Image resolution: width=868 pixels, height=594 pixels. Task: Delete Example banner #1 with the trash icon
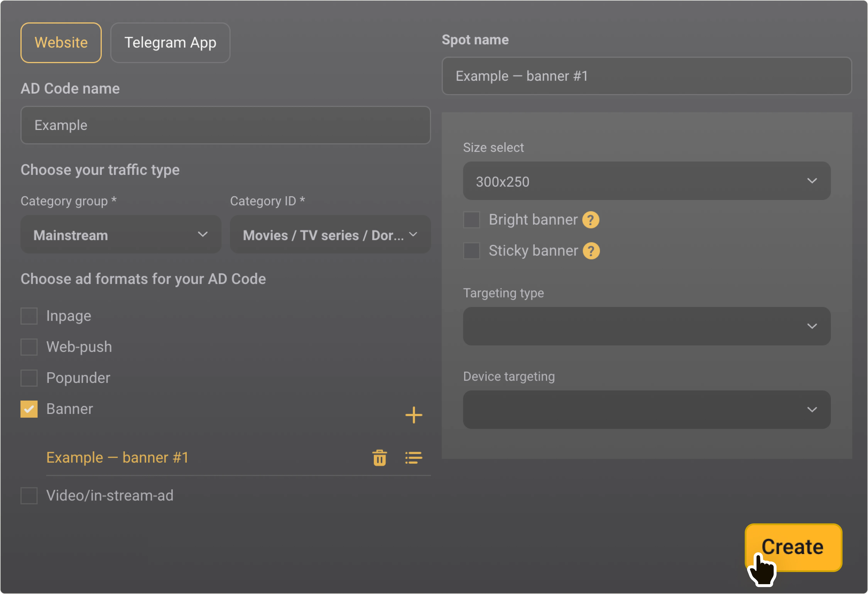379,458
